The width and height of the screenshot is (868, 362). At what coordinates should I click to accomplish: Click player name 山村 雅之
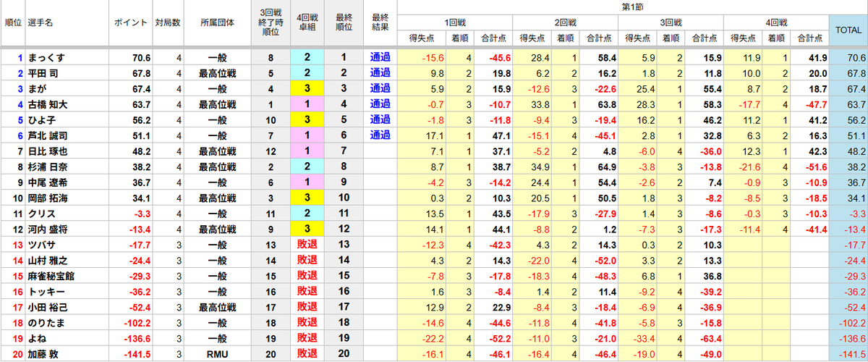coord(48,261)
